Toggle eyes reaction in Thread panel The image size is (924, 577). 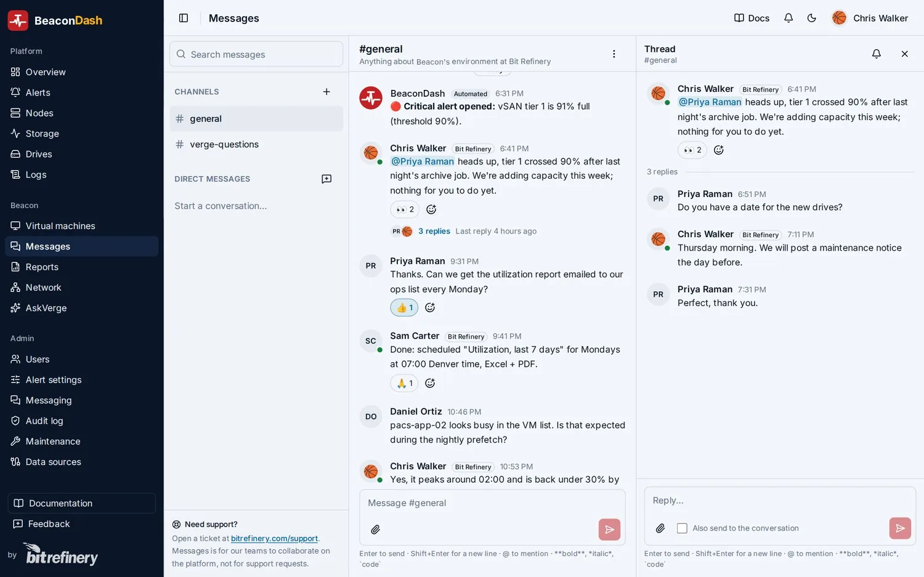pyautogui.click(x=692, y=150)
